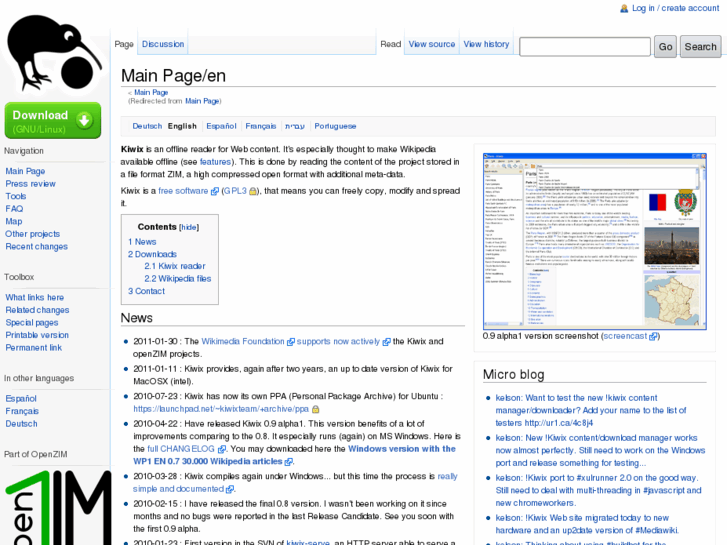Click the lock icon after launchpad PPA link
This screenshot has height=545, width=727.
click(315, 409)
